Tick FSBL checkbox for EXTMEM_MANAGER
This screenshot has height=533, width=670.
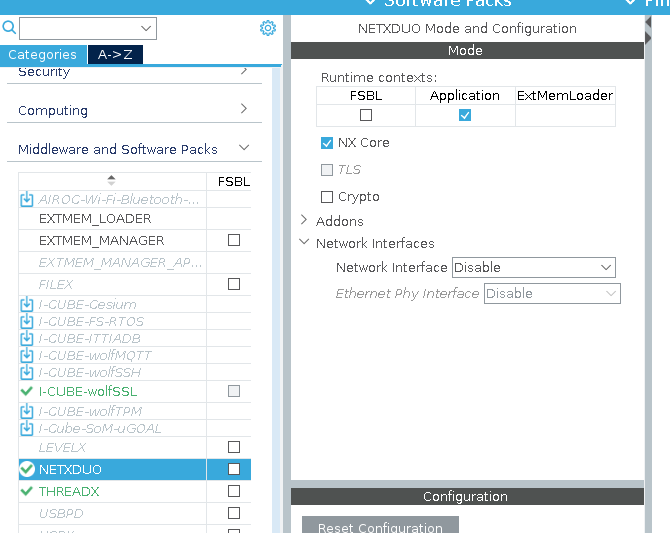234,240
